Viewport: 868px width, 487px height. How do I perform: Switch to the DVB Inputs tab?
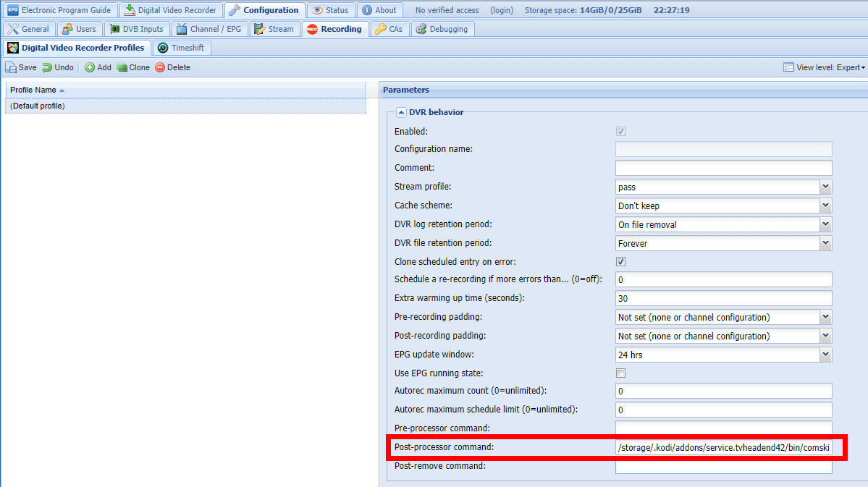[x=138, y=29]
